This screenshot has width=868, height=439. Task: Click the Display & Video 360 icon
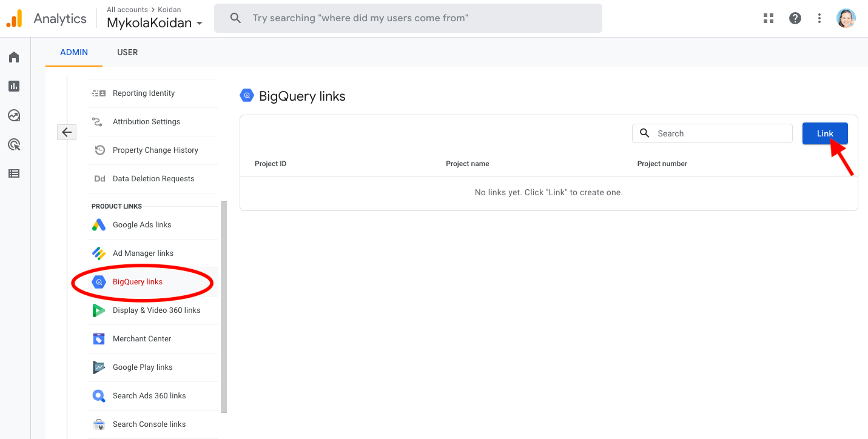(99, 310)
